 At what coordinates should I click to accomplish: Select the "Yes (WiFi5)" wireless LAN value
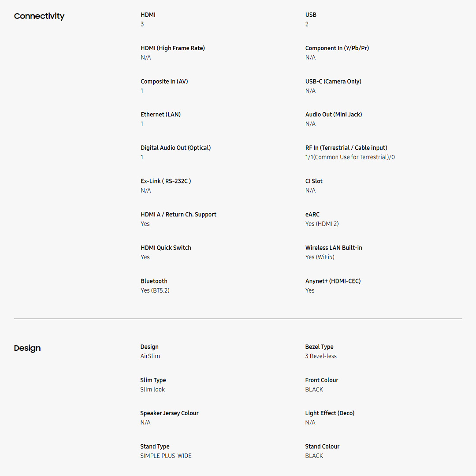[x=320, y=257]
